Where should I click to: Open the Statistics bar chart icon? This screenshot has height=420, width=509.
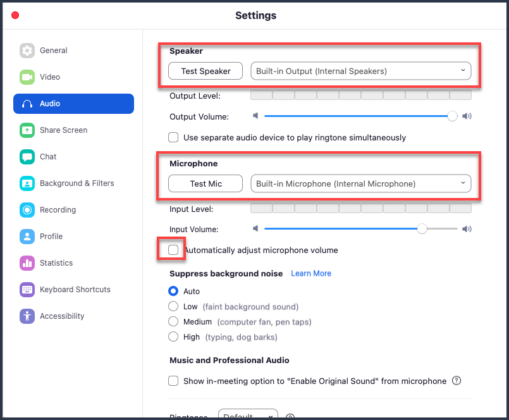click(x=27, y=262)
